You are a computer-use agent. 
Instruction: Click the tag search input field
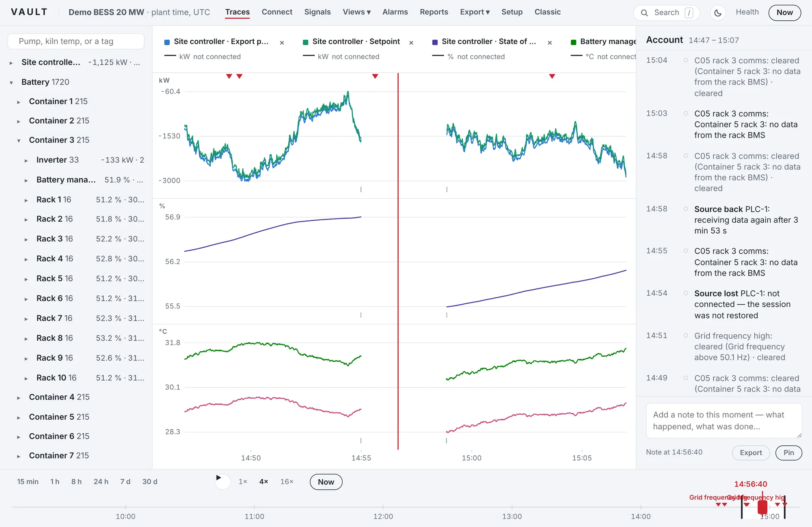(76, 41)
